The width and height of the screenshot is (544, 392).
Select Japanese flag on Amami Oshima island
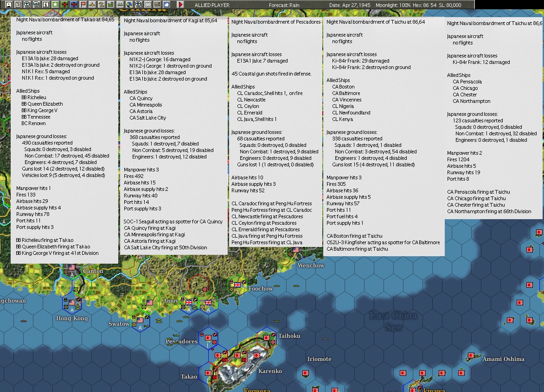pyautogui.click(x=471, y=355)
